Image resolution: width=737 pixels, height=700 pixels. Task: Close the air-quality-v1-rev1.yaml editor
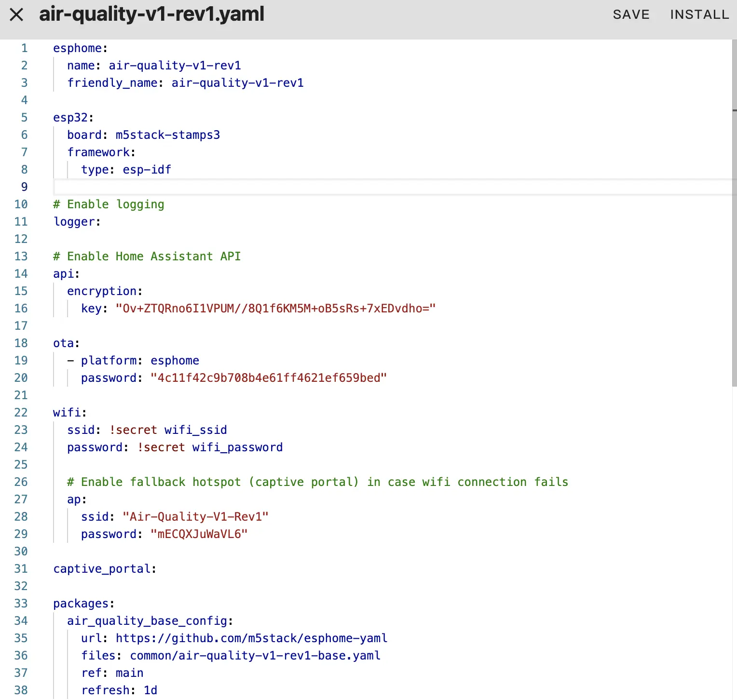coord(16,15)
